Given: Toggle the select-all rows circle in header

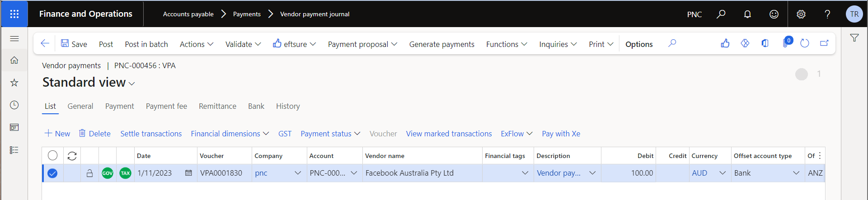Looking at the screenshot, I should (52, 156).
